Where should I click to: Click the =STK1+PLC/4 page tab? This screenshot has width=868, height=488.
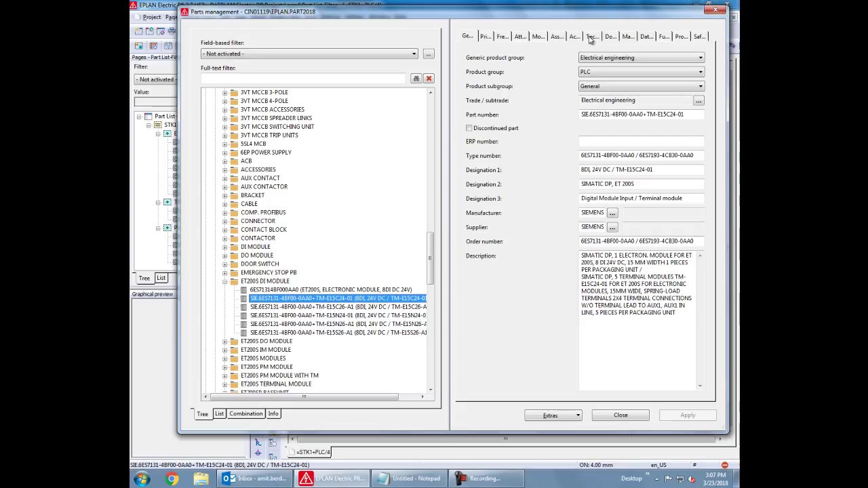[x=313, y=452]
